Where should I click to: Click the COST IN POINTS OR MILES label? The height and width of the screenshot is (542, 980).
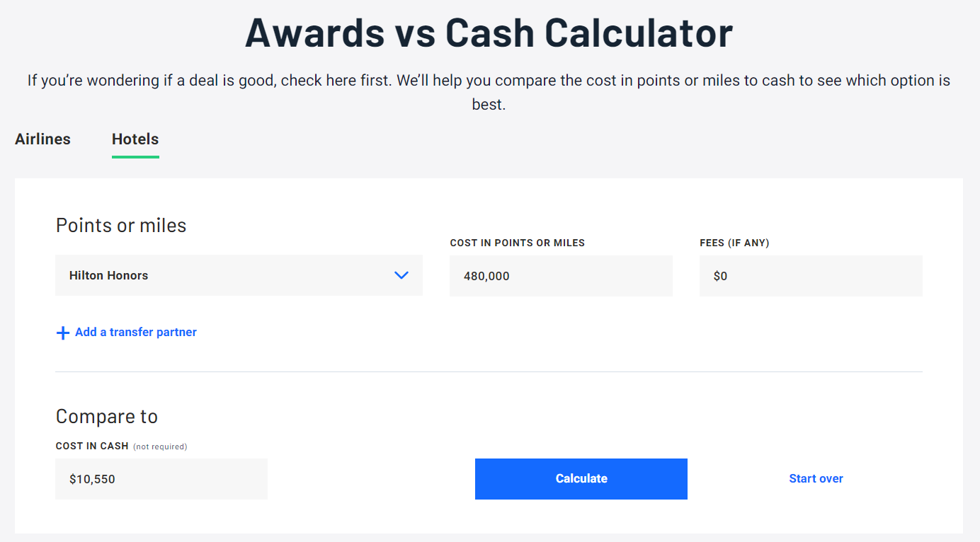[518, 243]
